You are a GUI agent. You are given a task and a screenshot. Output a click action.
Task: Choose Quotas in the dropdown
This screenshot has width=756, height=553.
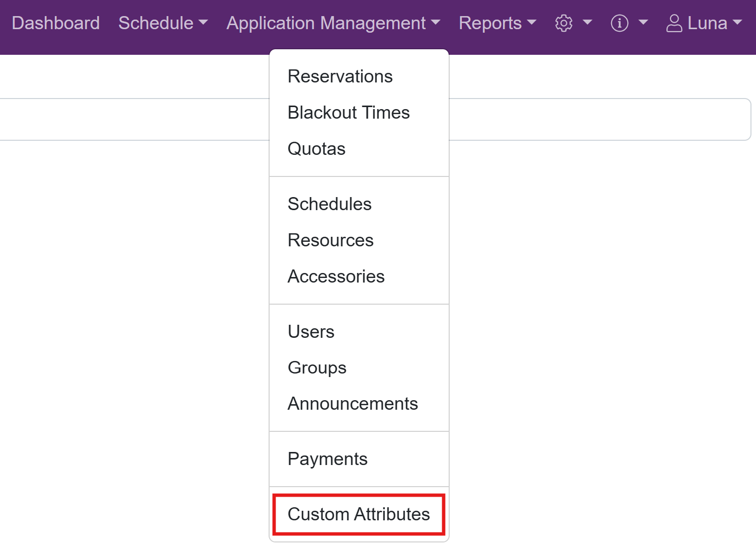tap(316, 149)
